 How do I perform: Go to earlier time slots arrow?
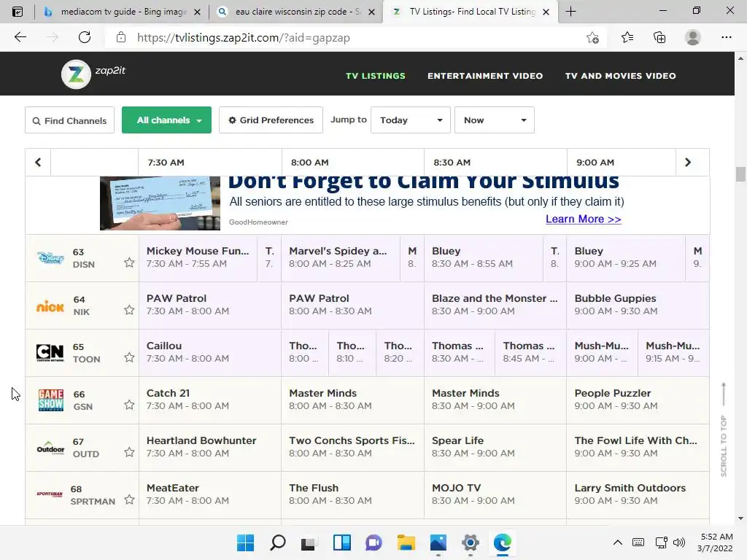pyautogui.click(x=38, y=163)
